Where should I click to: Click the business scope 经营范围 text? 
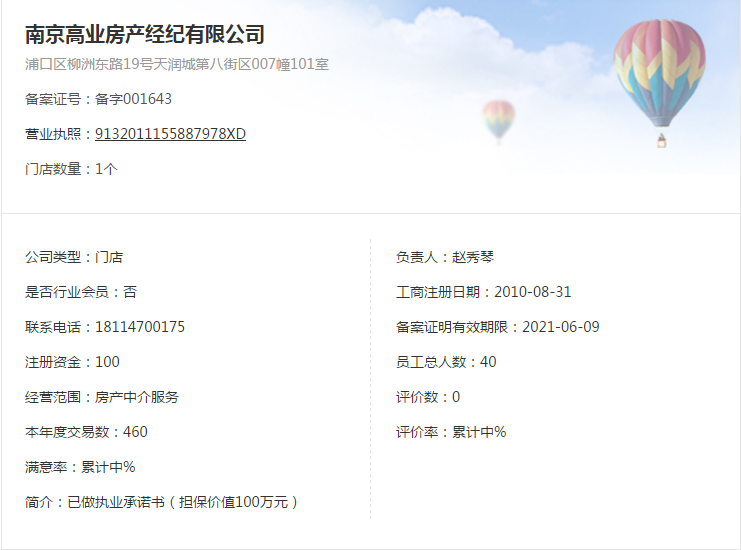(102, 397)
